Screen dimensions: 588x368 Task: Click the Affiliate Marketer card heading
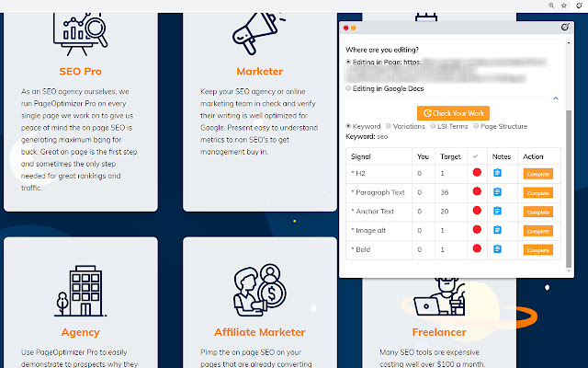[259, 332]
